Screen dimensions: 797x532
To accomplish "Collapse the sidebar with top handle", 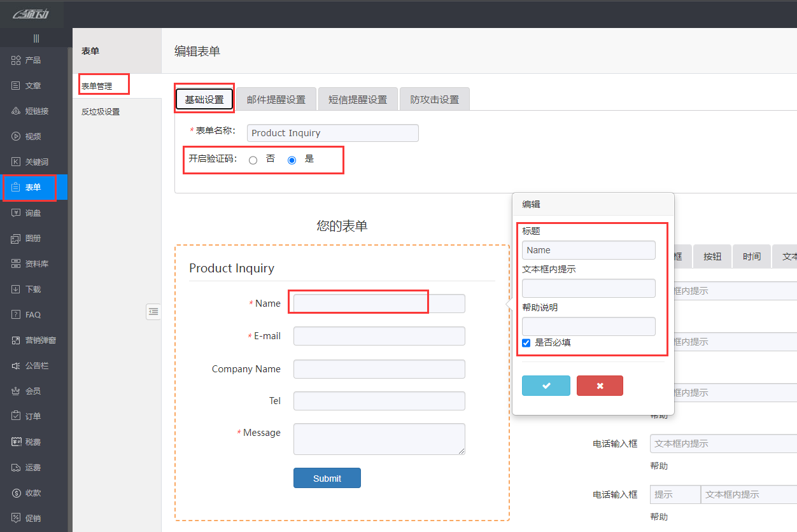I will pos(36,39).
